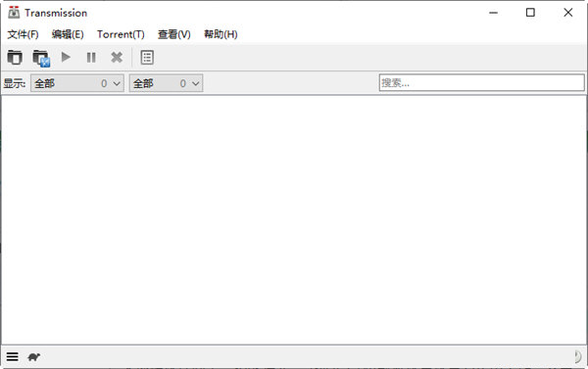This screenshot has height=369, width=588.
Task: Open a torrent file from toolbar
Action: point(15,58)
